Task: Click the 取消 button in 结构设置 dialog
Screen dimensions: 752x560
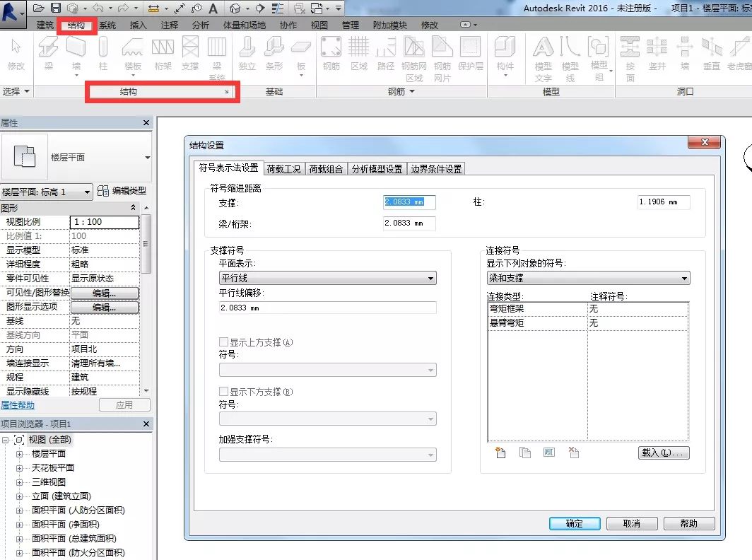Action: pos(632,523)
